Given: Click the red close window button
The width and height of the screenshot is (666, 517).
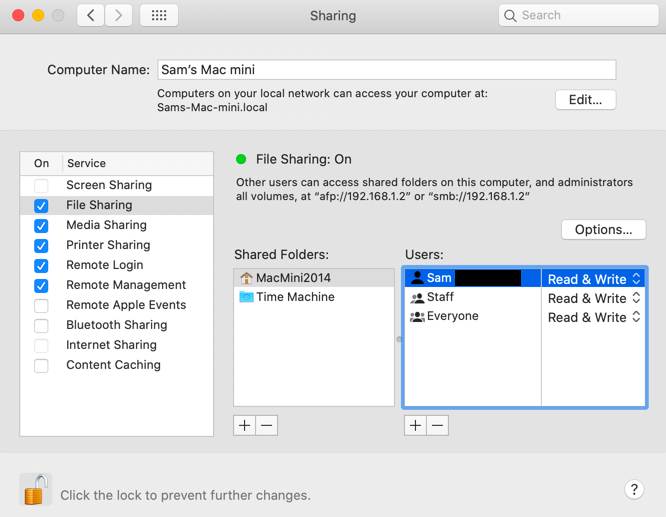Looking at the screenshot, I should (18, 16).
